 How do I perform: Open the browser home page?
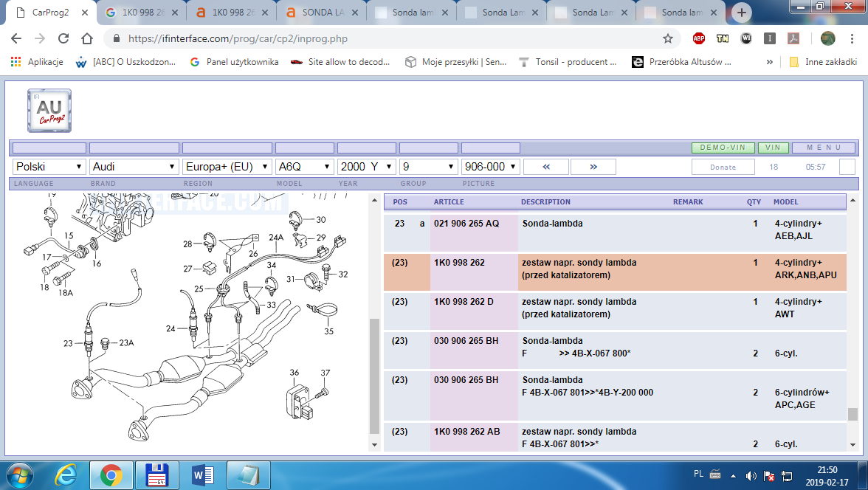pos(87,38)
